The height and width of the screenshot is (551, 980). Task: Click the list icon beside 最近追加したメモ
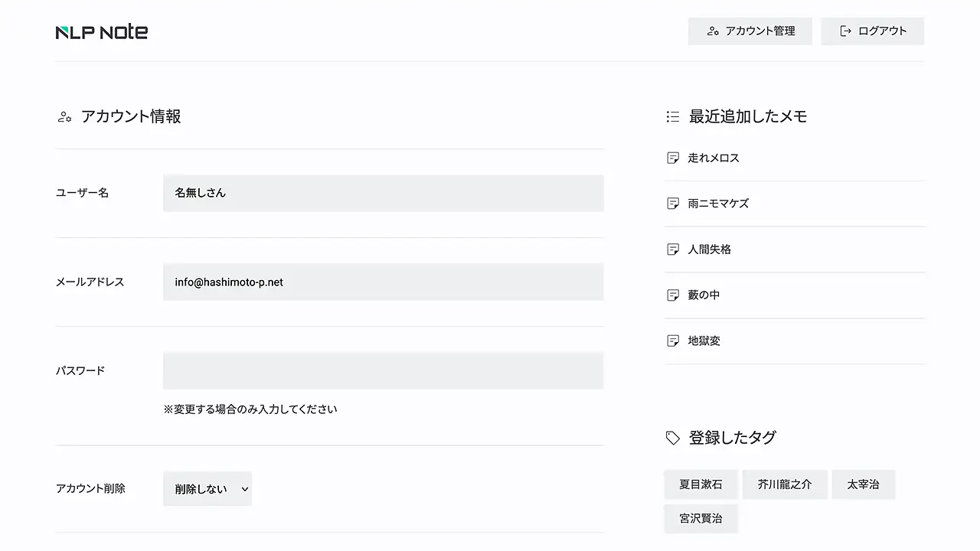pyautogui.click(x=672, y=116)
